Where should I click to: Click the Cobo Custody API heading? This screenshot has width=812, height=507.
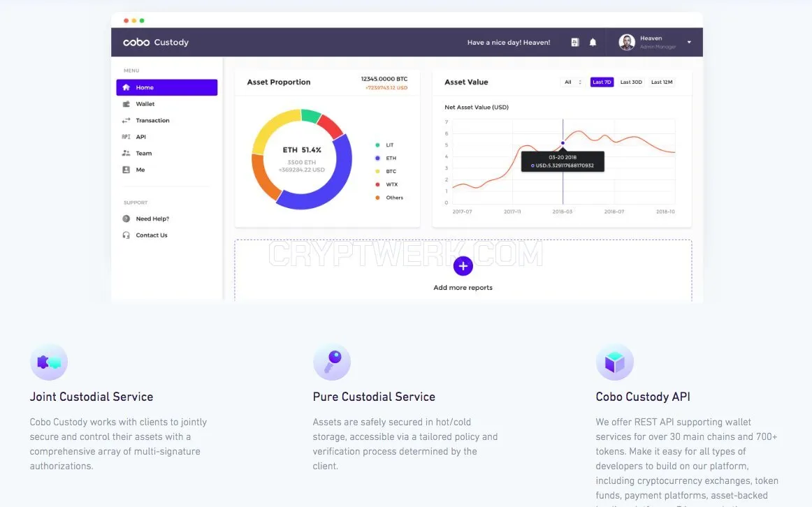[x=643, y=397]
